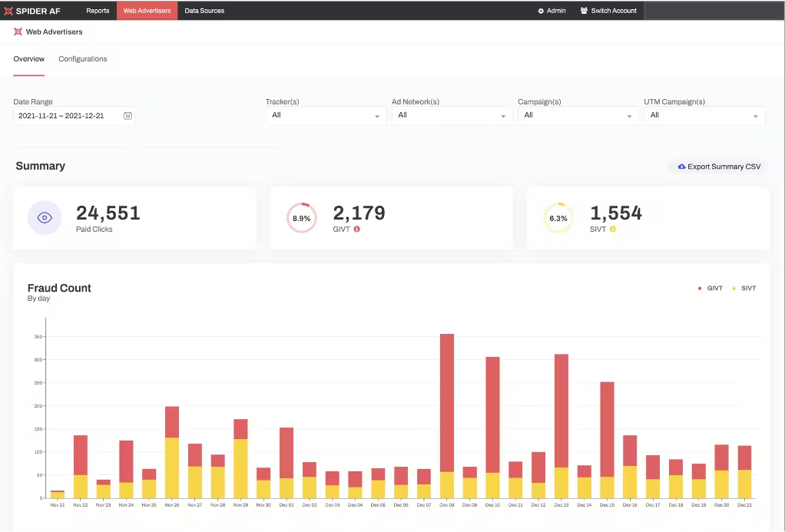Image resolution: width=785 pixels, height=532 pixels.
Task: Open the Reports menu
Action: point(98,11)
